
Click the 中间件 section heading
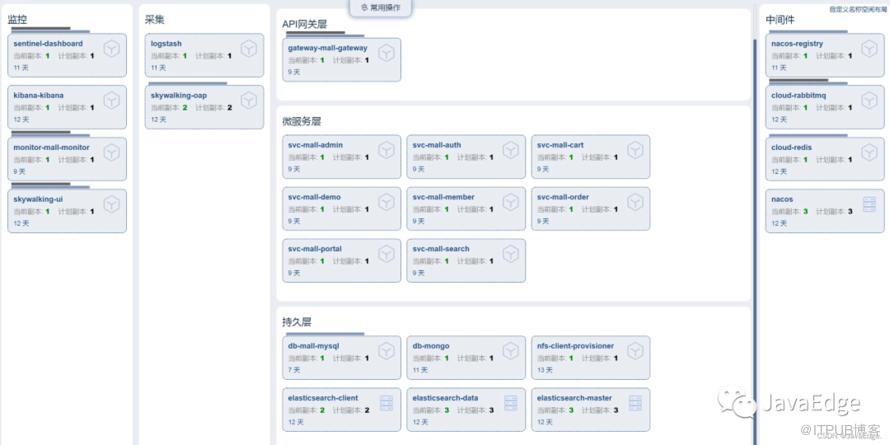pos(780,20)
